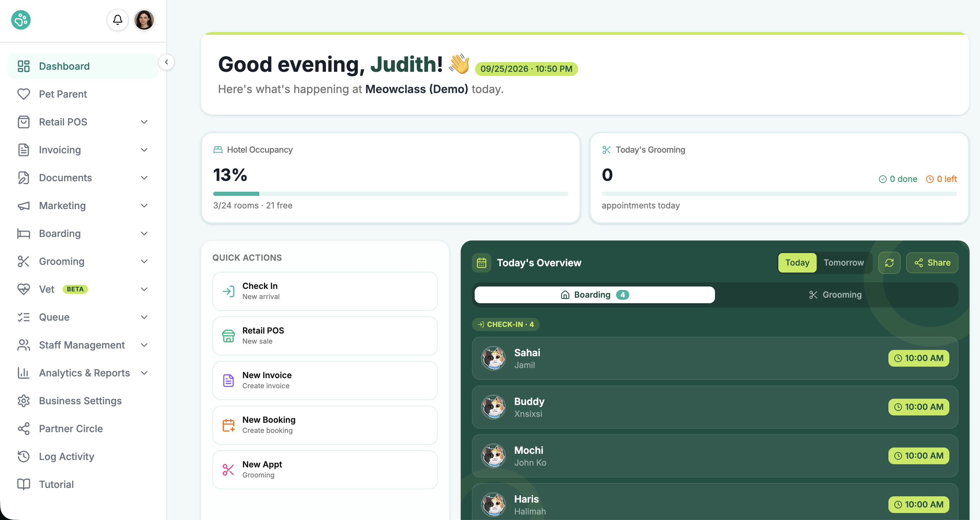
Task: Open Buddy's check-in row
Action: (x=715, y=407)
